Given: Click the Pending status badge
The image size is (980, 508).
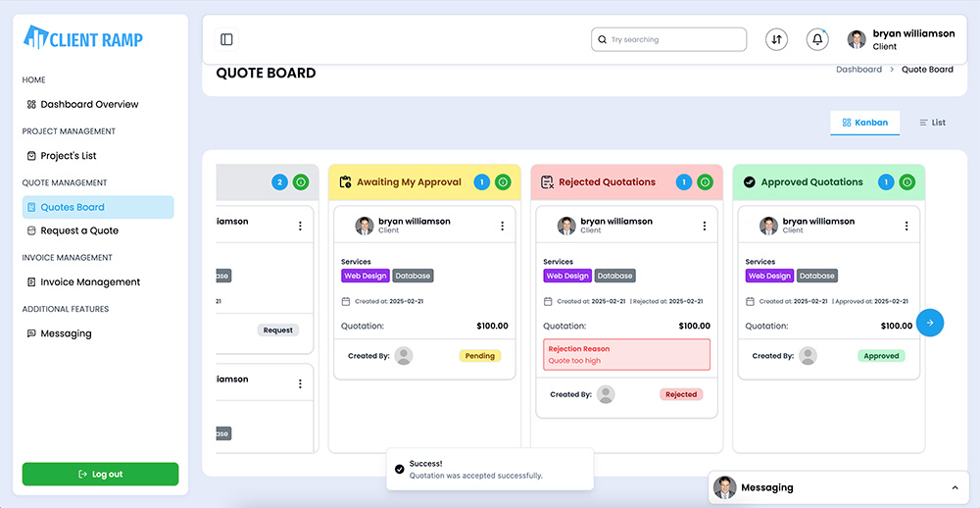Looking at the screenshot, I should [x=480, y=356].
